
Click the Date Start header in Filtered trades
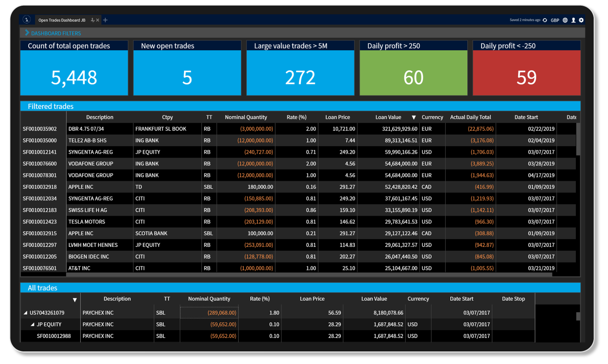[526, 117]
